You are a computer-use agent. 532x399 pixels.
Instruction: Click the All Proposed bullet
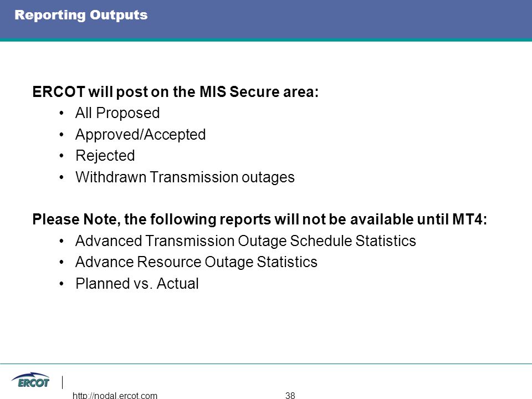click(117, 113)
